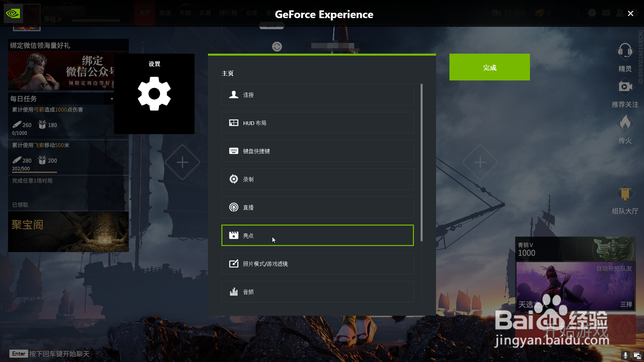Image resolution: width=644 pixels, height=362 pixels.
Task: Open the 连接 settings entry
Action: [317, 95]
